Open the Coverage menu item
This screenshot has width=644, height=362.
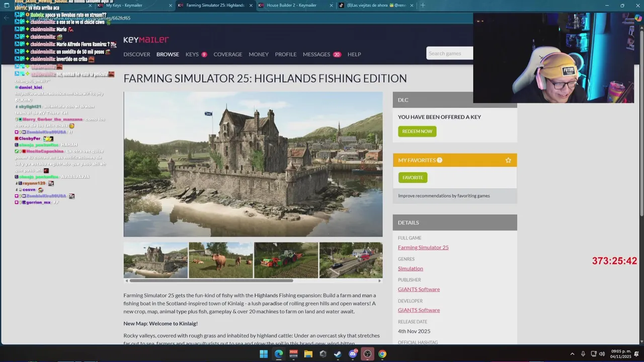228,54
